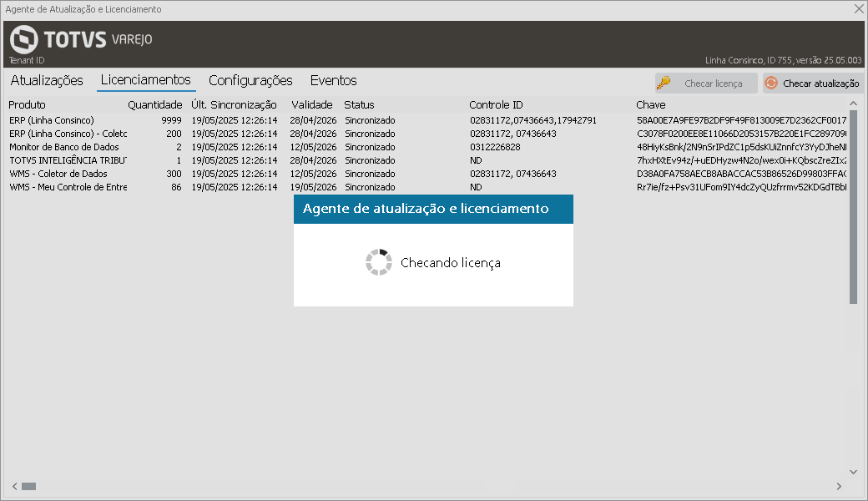Viewport: 868px width, 501px height.
Task: Click the key starting with D38A0FA758AECB
Action: [x=741, y=174]
